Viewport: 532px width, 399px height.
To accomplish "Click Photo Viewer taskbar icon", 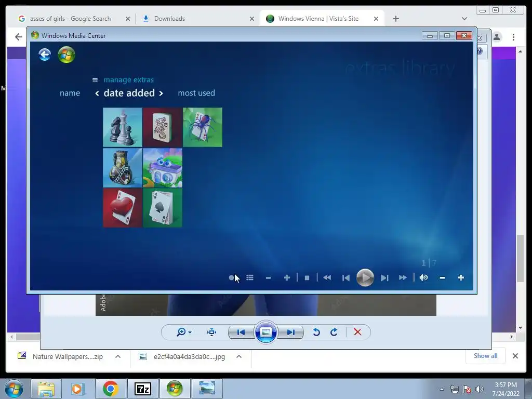I will [x=207, y=389].
